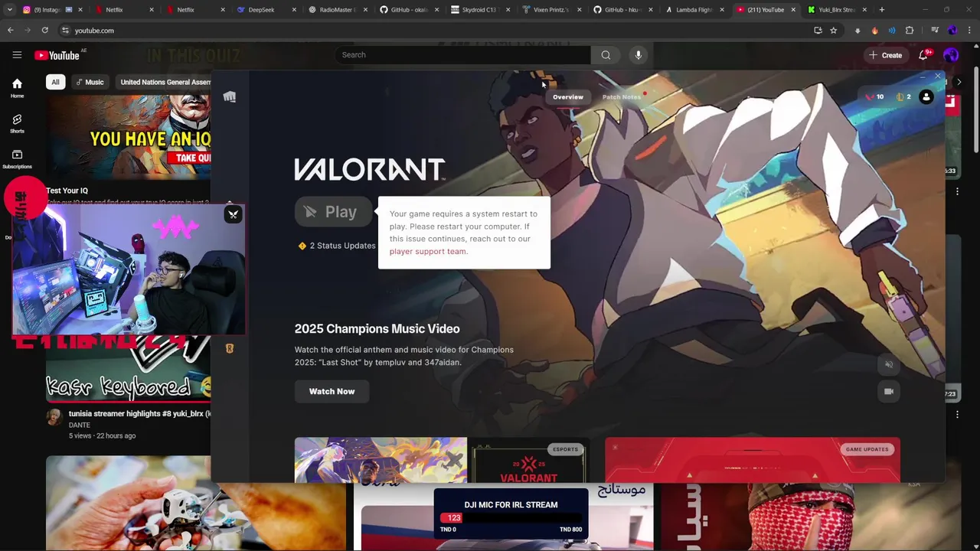Click the Valorant Play button

[x=333, y=212]
